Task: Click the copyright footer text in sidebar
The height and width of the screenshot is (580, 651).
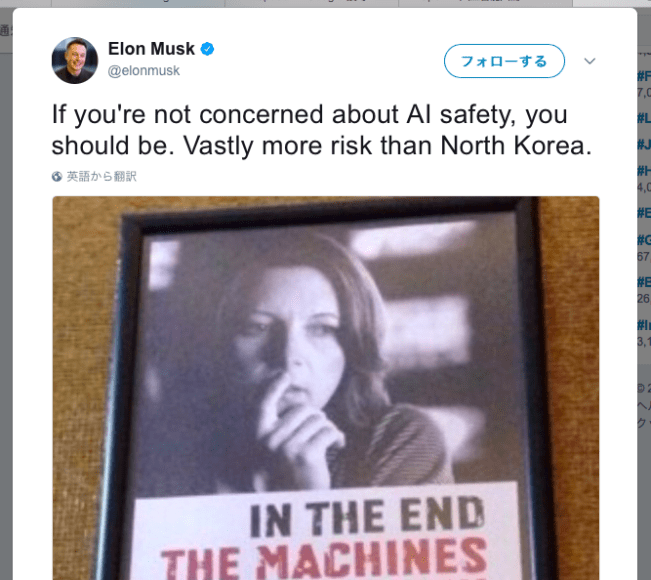Action: pyautogui.click(x=644, y=388)
